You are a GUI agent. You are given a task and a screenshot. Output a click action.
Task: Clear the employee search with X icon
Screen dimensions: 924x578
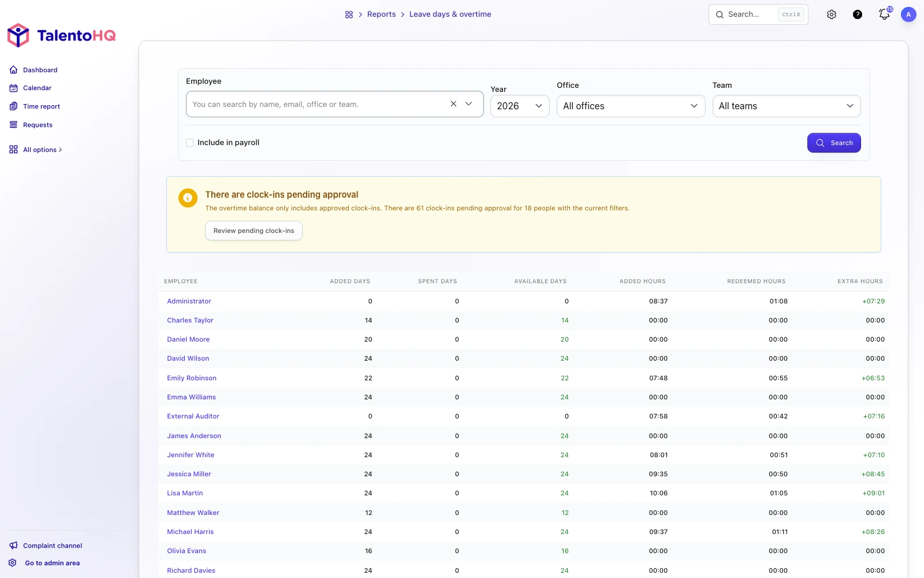click(453, 104)
